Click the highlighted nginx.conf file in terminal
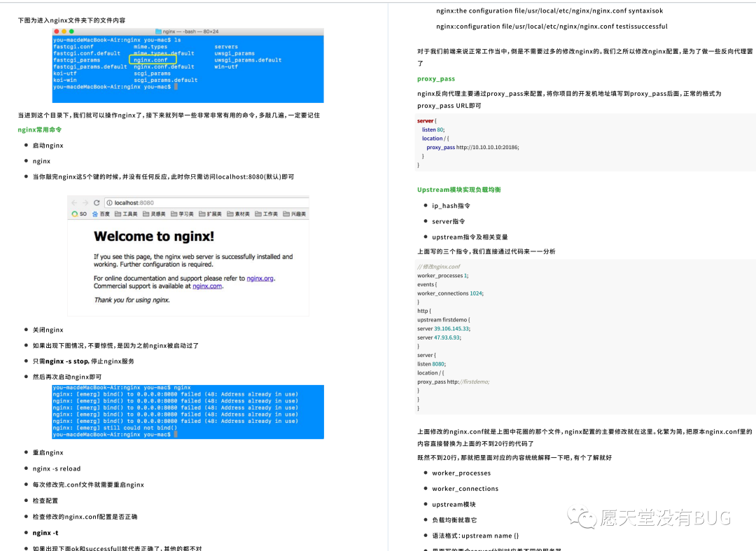Image resolution: width=756 pixels, height=551 pixels. (x=153, y=60)
